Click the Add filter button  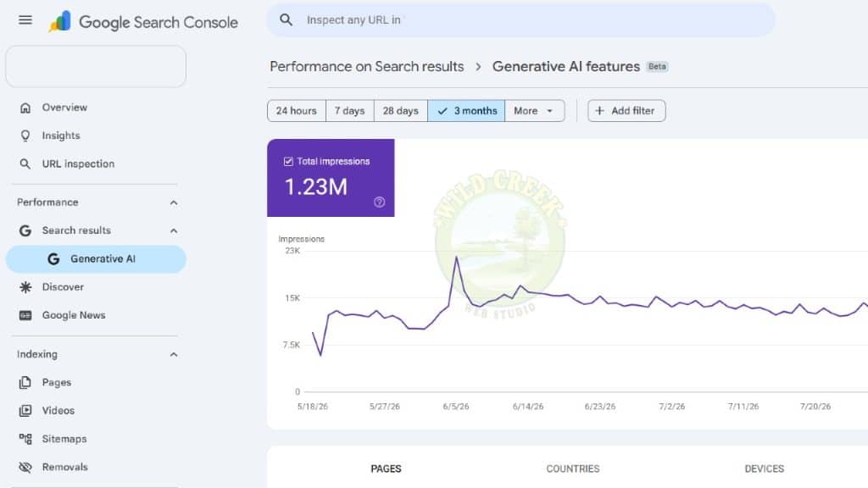coord(626,111)
